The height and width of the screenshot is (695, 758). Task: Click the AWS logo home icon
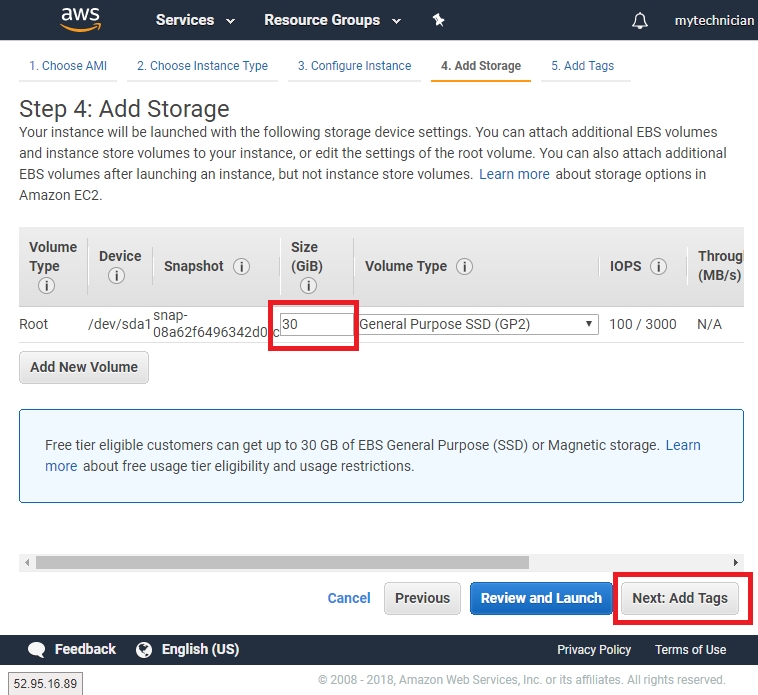pyautogui.click(x=80, y=19)
